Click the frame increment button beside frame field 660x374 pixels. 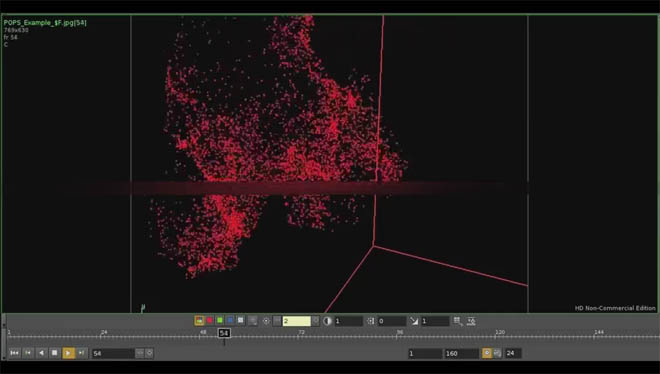140,353
